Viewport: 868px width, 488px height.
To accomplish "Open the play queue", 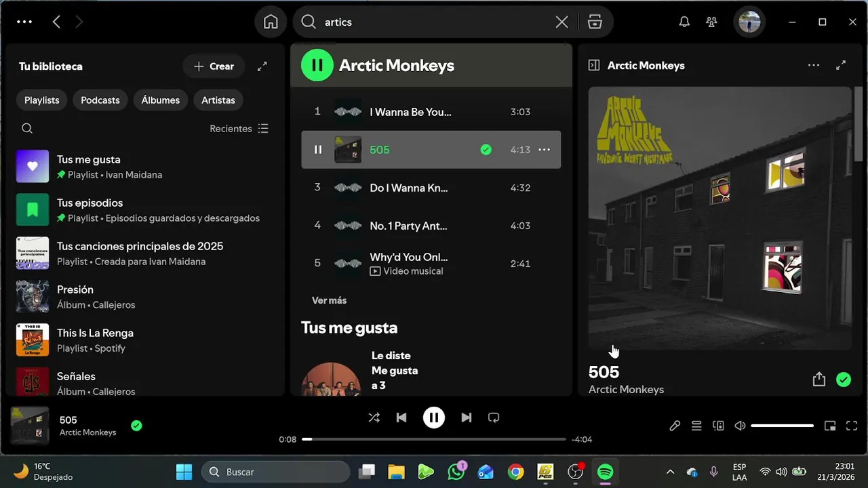I will [x=696, y=426].
